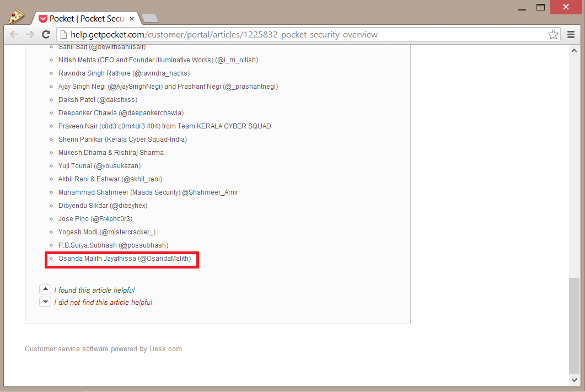585x392 pixels.
Task: Click Osanda Malith Jayathissa list entry
Action: pos(124,259)
